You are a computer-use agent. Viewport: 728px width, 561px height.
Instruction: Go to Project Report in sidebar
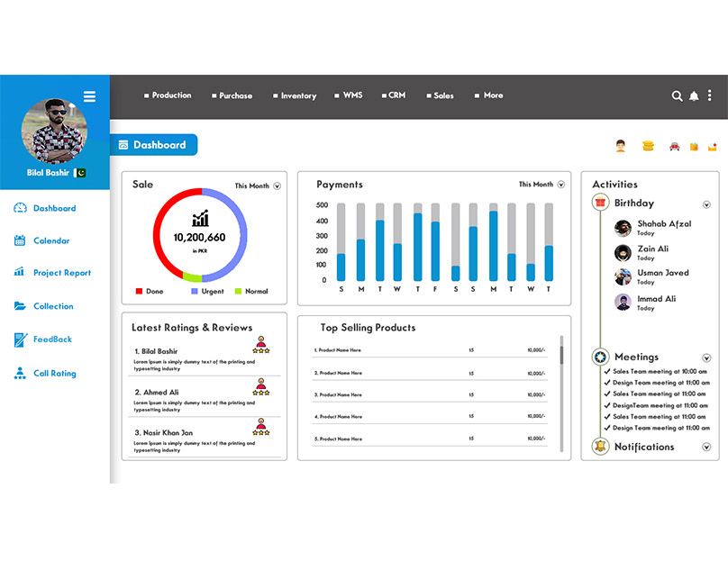pos(61,273)
